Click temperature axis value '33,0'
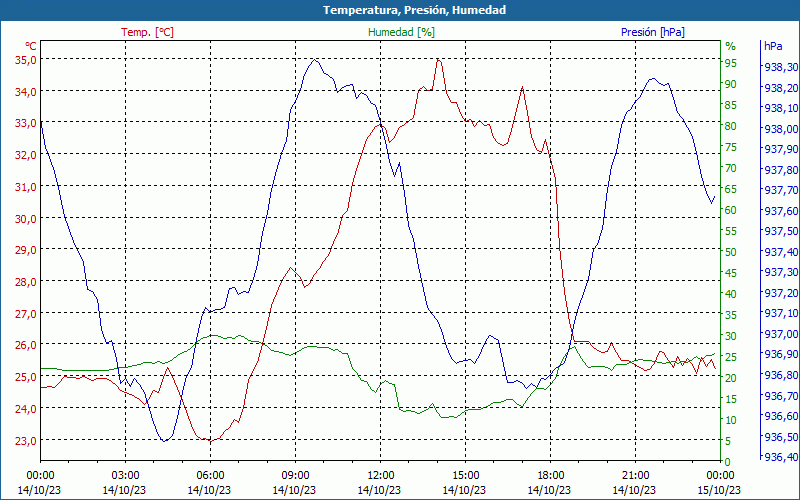800x500 pixels. point(26,123)
